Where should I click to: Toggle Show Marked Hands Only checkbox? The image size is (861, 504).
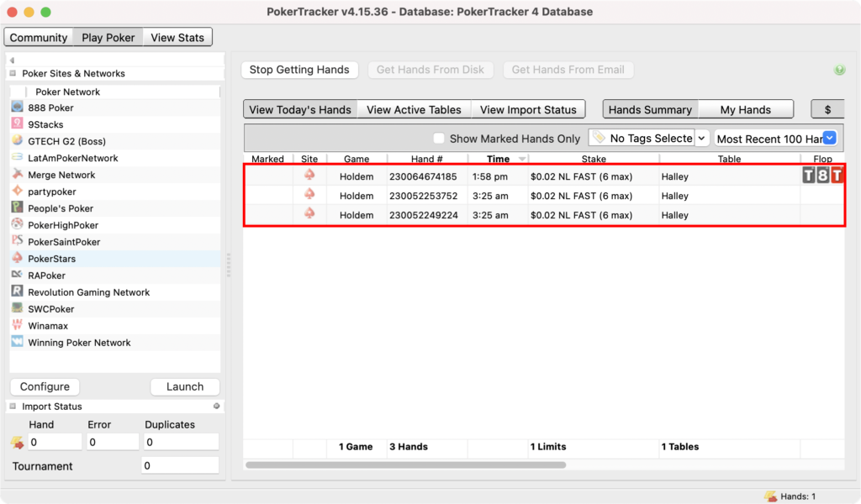point(438,139)
